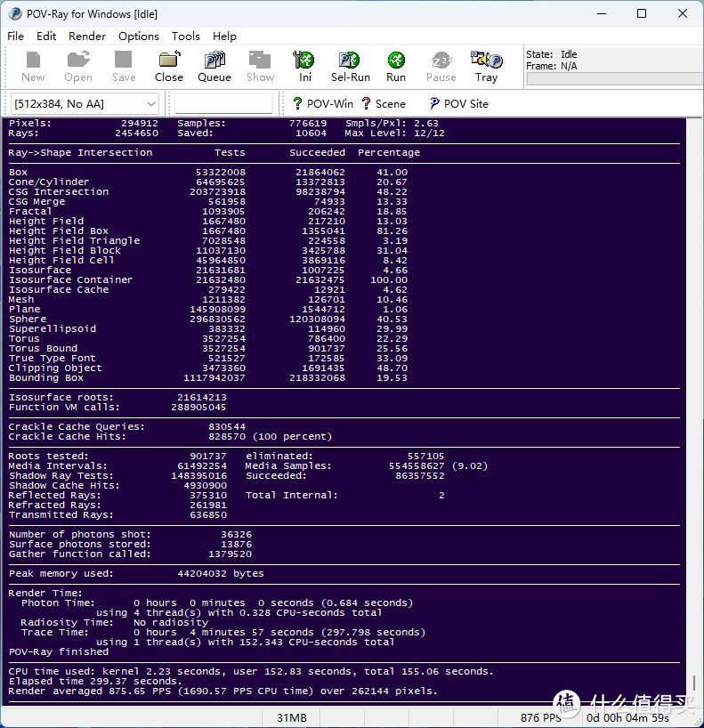This screenshot has height=728, width=704.
Task: Click the 876 PPS status bar value
Action: [540, 718]
